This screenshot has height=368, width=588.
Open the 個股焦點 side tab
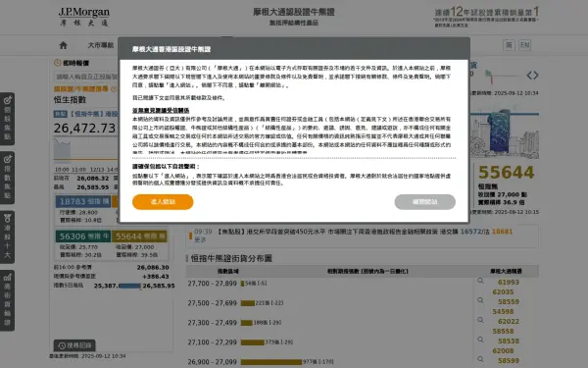point(8,119)
